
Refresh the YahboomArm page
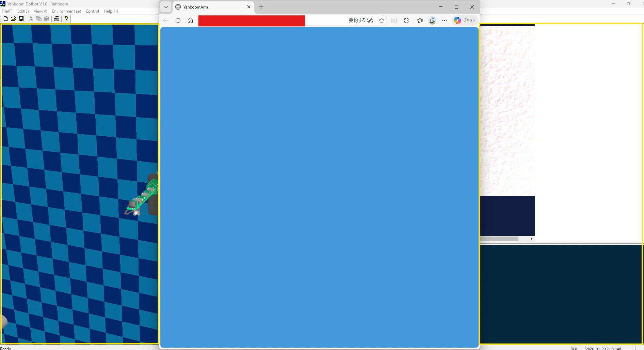178,20
